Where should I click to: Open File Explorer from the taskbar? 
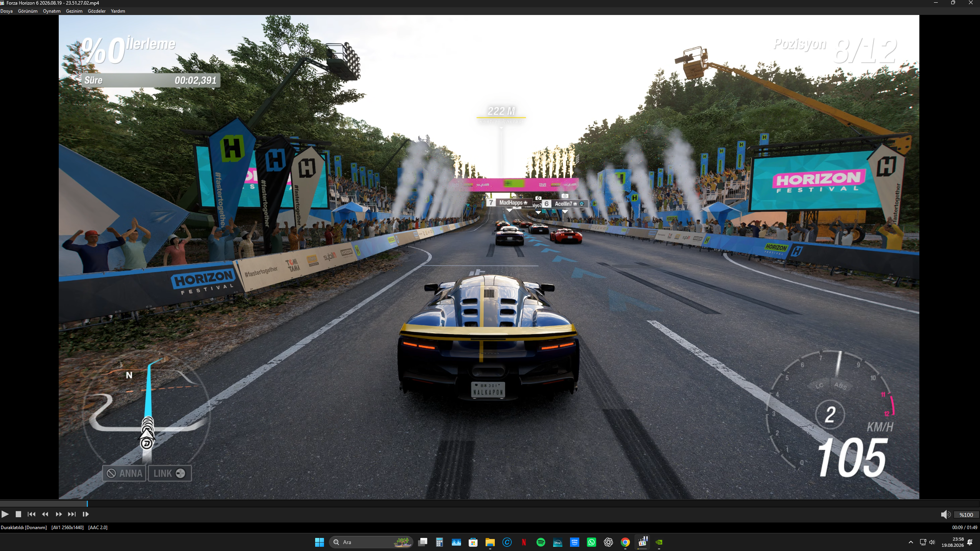coord(490,542)
